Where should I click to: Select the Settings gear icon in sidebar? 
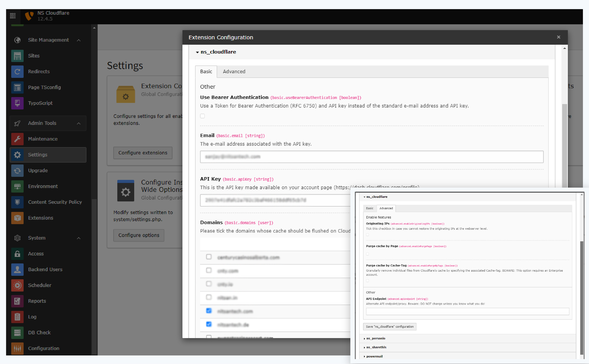tap(17, 155)
